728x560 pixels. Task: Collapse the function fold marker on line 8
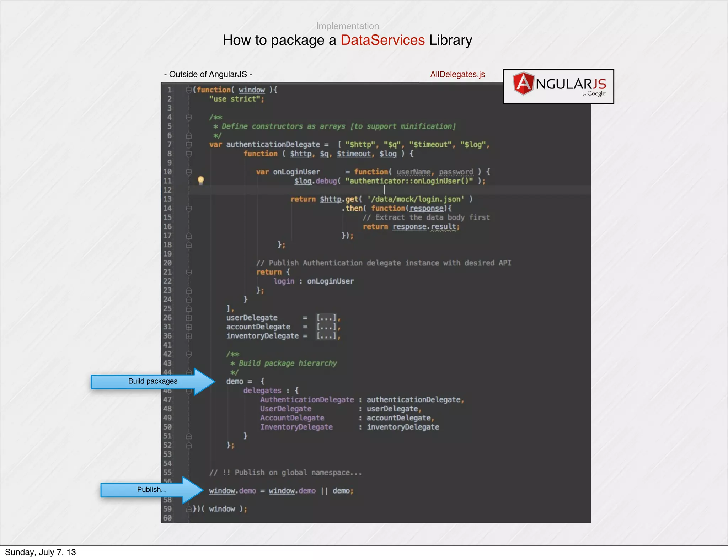click(x=189, y=154)
